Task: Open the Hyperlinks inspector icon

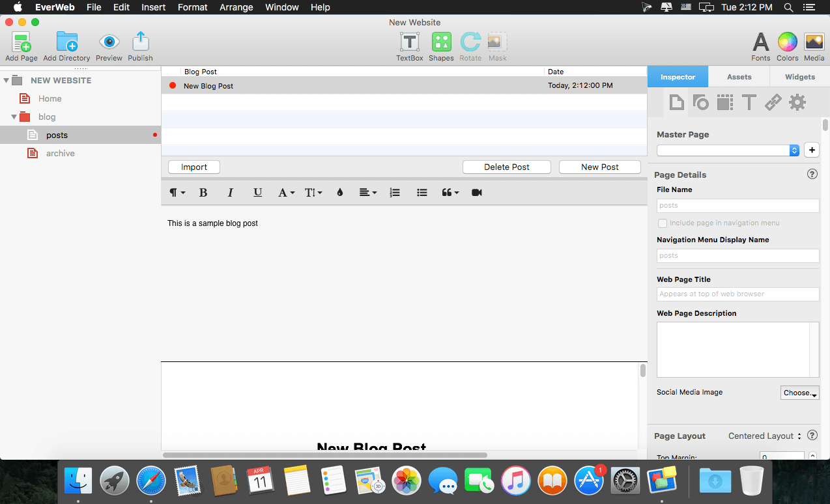Action: pyautogui.click(x=773, y=102)
